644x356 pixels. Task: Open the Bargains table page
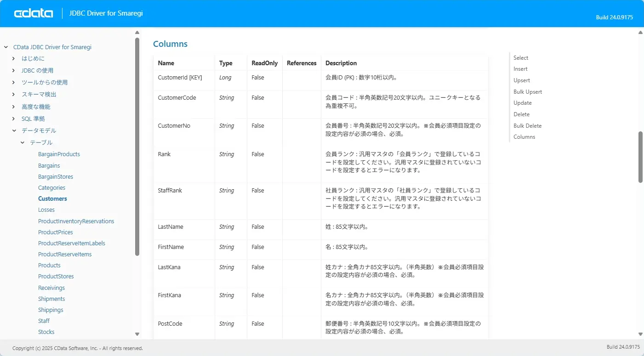tap(49, 165)
